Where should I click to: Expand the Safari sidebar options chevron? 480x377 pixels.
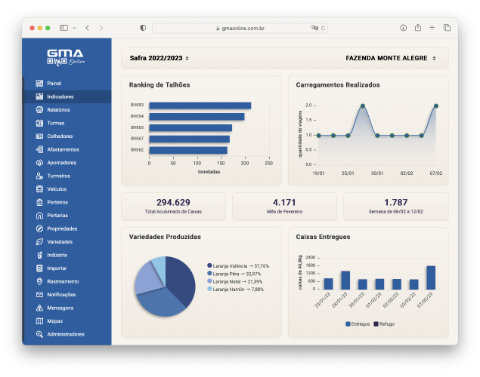coord(74,28)
